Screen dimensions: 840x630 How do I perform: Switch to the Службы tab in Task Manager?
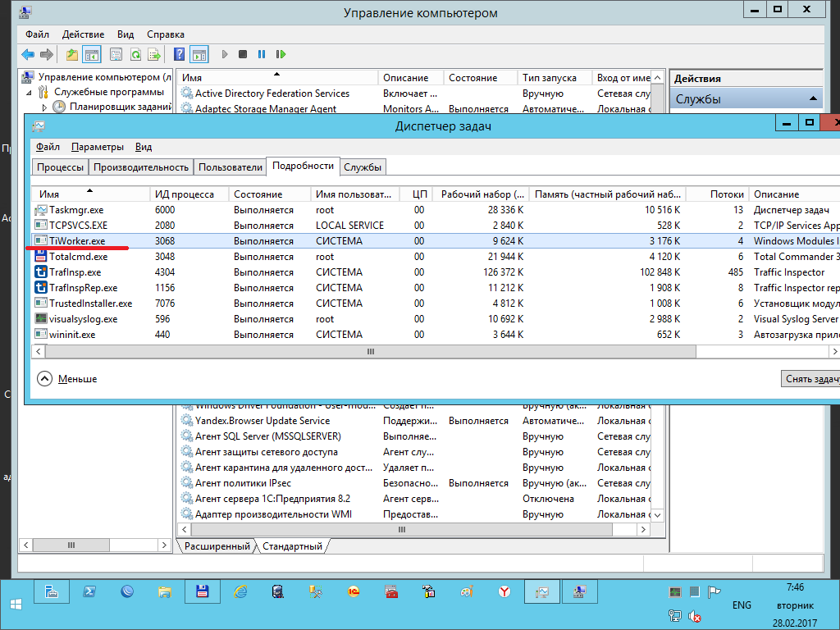pyautogui.click(x=363, y=167)
